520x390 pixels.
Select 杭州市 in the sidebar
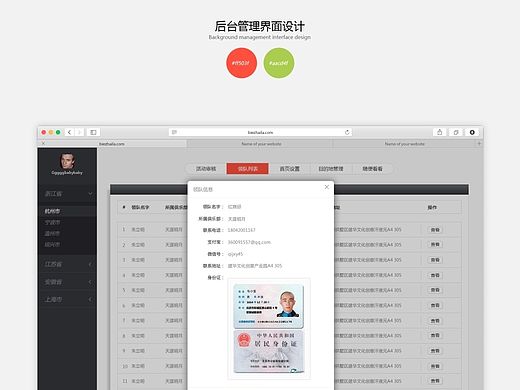click(53, 211)
